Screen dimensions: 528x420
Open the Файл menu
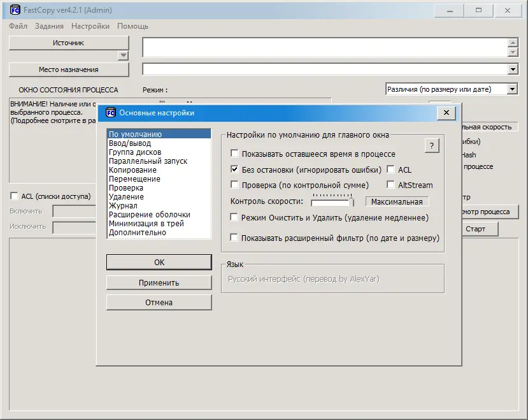coord(18,26)
